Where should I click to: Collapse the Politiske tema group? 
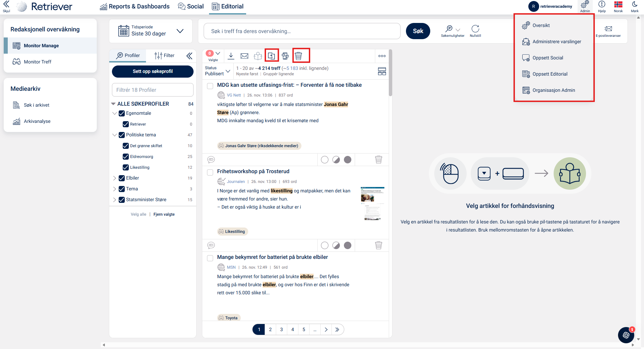115,135
